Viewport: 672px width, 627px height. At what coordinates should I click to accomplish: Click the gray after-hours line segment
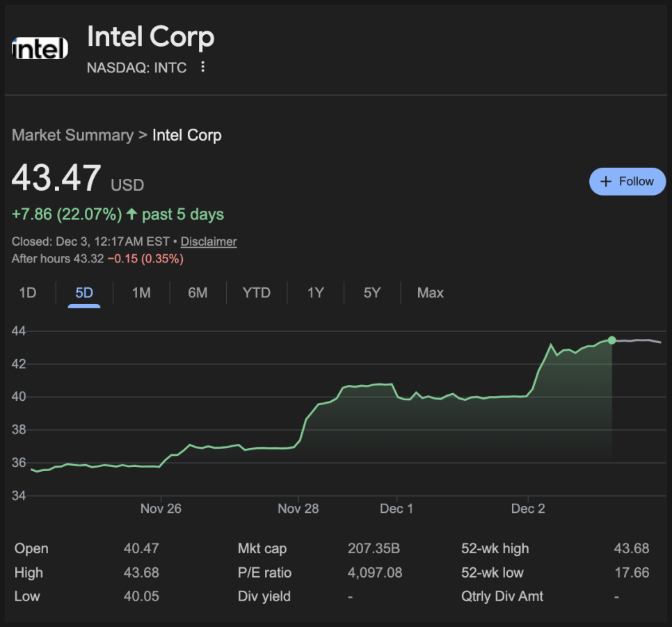coord(637,340)
